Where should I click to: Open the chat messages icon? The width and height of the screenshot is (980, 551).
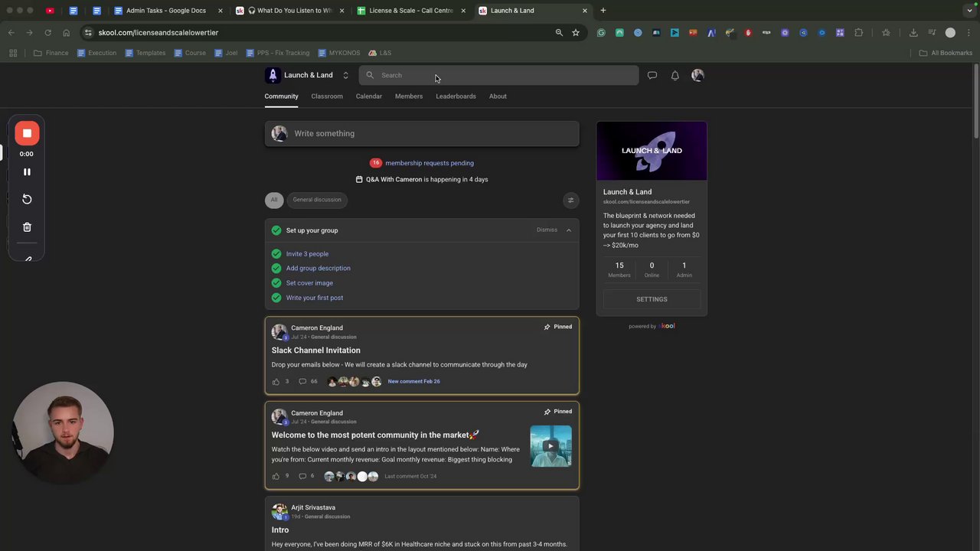[x=652, y=75]
